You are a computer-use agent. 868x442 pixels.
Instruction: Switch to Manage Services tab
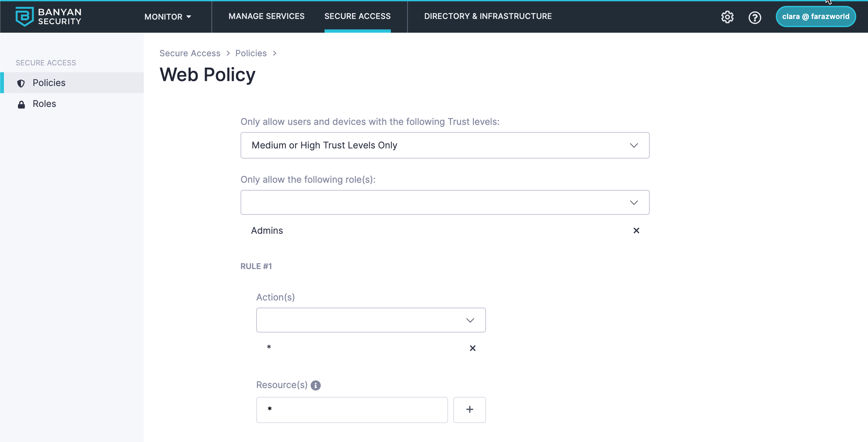point(266,16)
